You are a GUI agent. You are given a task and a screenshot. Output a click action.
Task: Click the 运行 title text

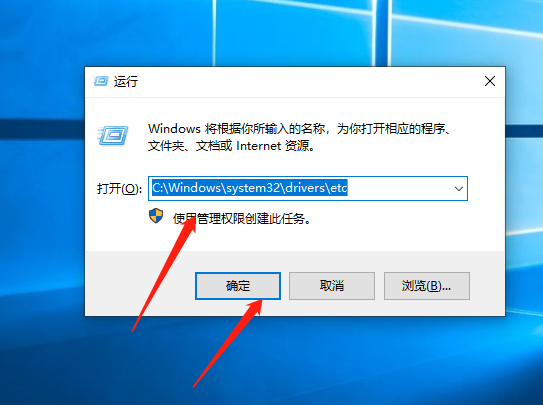pyautogui.click(x=126, y=82)
